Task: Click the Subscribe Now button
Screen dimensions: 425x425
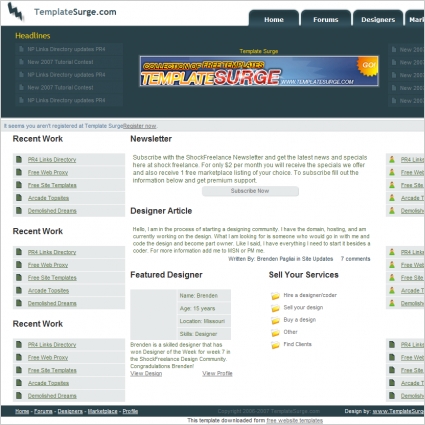Action: tap(250, 191)
